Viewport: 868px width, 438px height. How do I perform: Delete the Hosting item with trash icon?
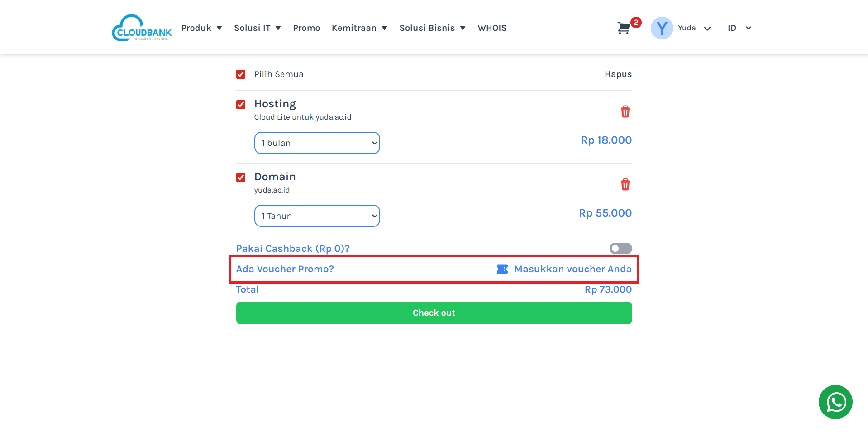click(x=625, y=111)
